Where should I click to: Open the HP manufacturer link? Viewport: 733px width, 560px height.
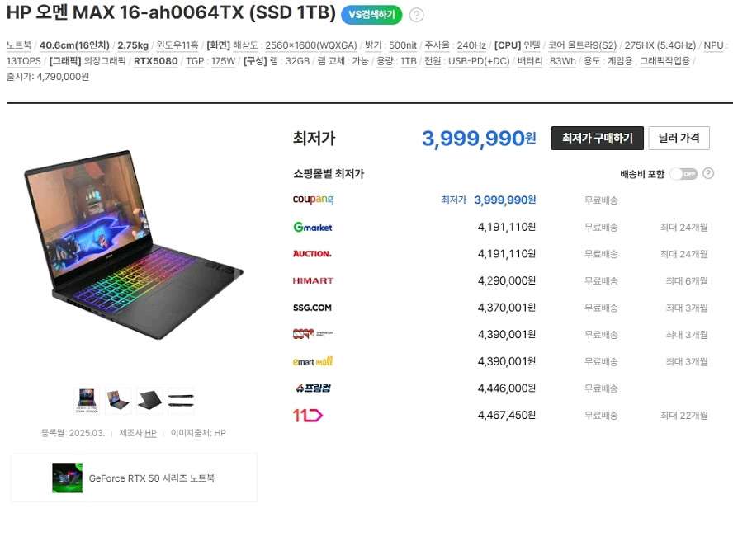pyautogui.click(x=150, y=433)
